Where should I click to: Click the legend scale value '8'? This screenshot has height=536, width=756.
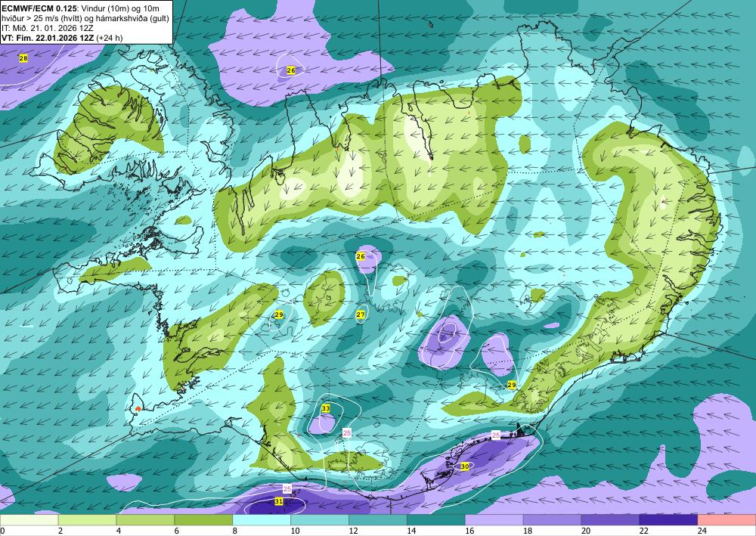(235, 531)
